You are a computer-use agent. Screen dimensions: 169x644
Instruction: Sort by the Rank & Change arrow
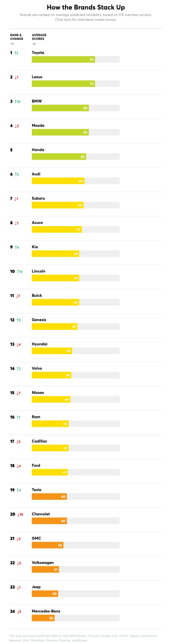point(12,44)
